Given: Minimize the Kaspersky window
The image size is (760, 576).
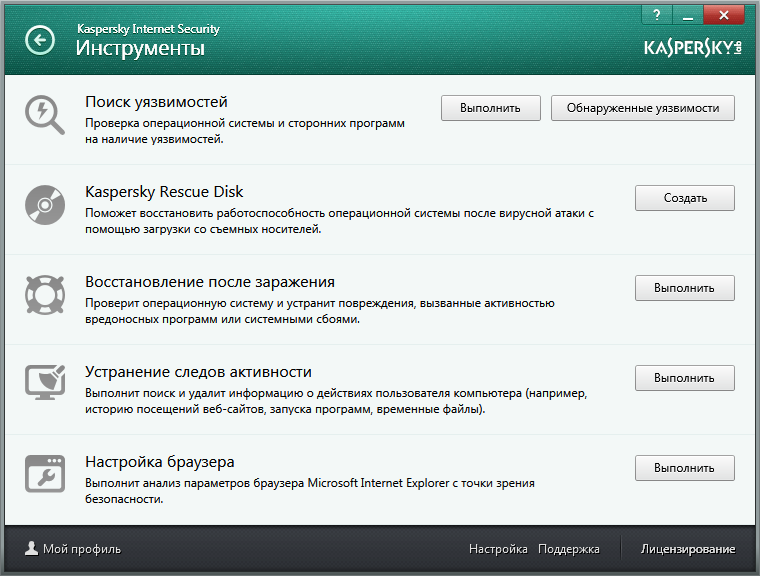Looking at the screenshot, I should point(687,15).
